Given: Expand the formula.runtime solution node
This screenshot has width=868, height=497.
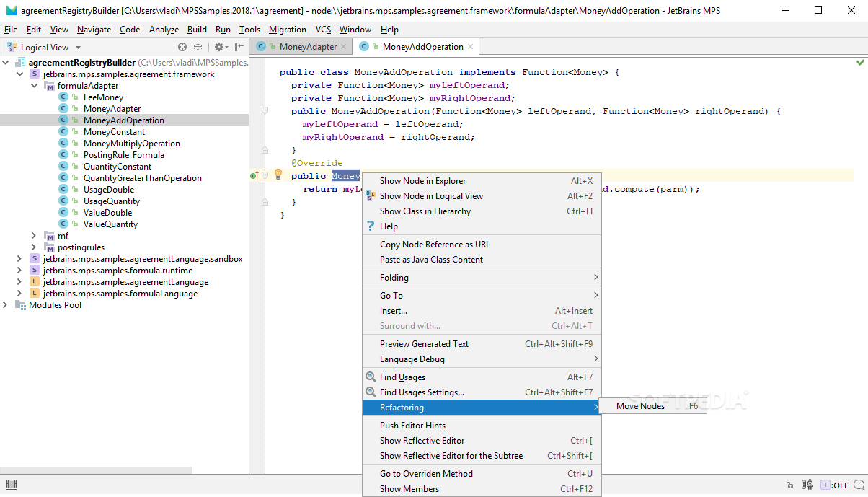Looking at the screenshot, I should pyautogui.click(x=20, y=271).
